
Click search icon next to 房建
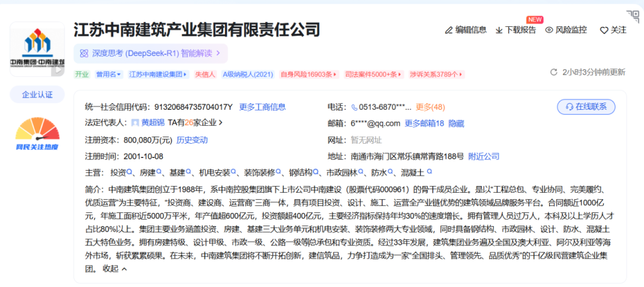(x=159, y=172)
